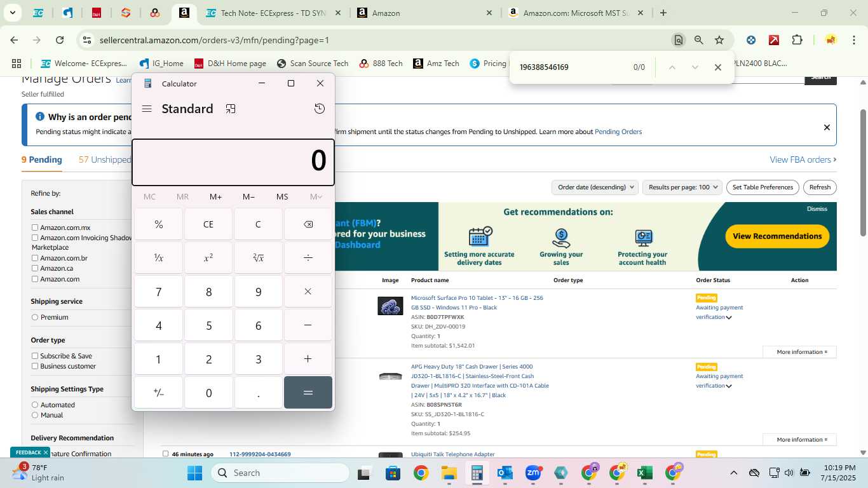
Task: Click View Recommendations button
Action: [777, 236]
